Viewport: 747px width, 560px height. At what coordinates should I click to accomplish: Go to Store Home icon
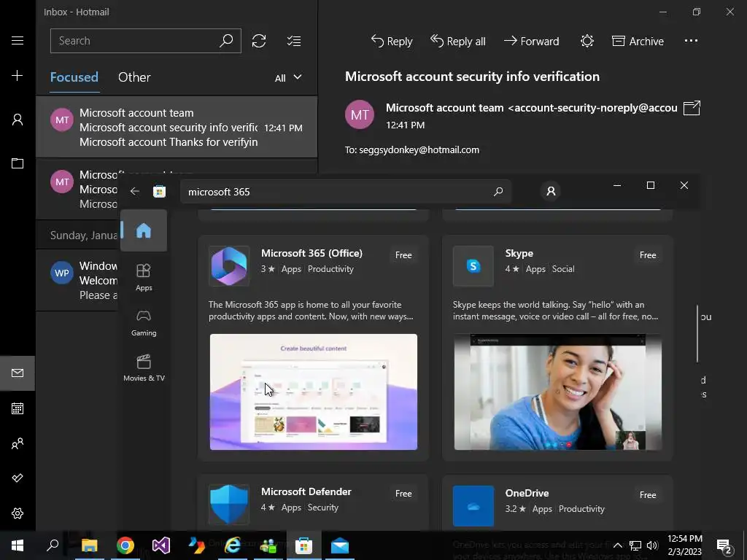144,230
